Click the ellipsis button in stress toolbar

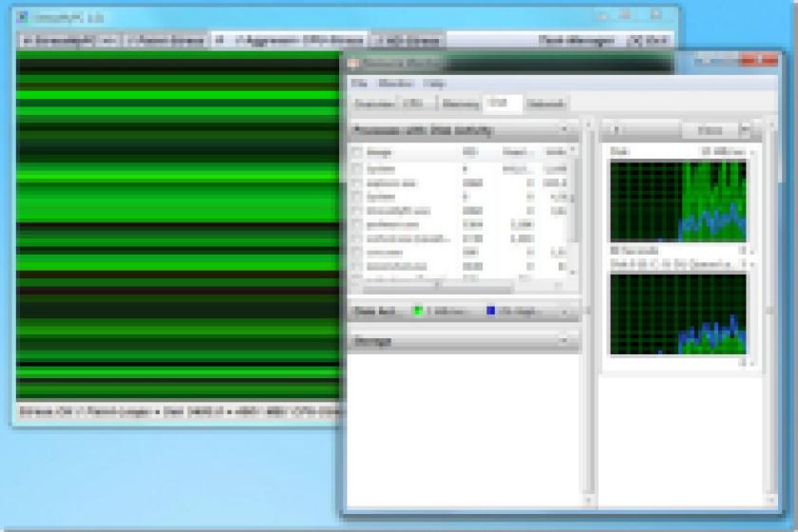pyautogui.click(x=108, y=41)
